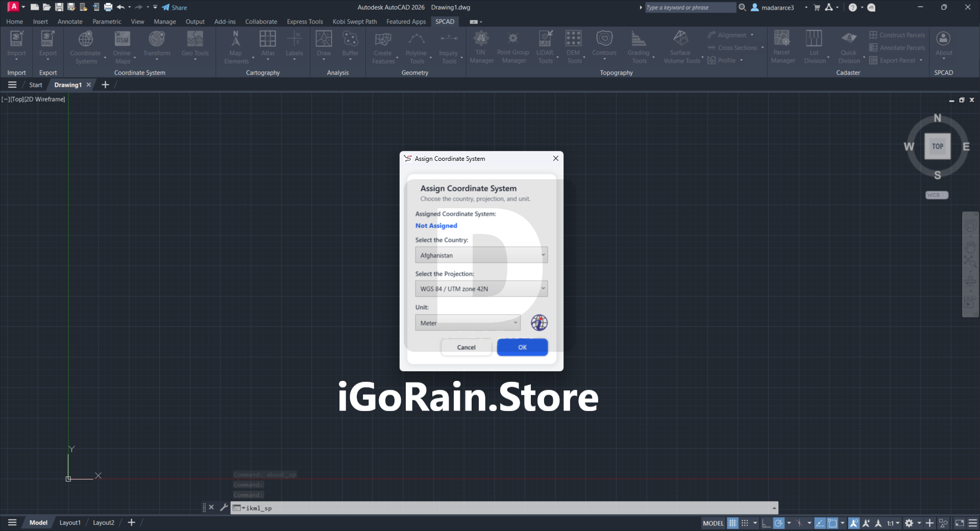Viewport: 980px width, 531px height.
Task: Toggle grid display in status bar
Action: tap(732, 523)
